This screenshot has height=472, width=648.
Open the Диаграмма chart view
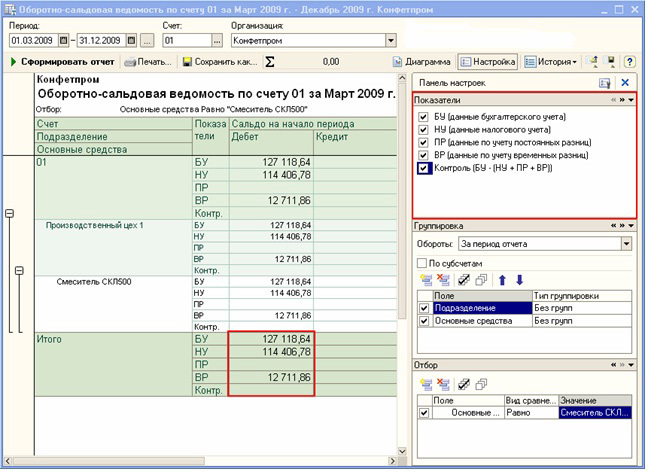click(422, 62)
